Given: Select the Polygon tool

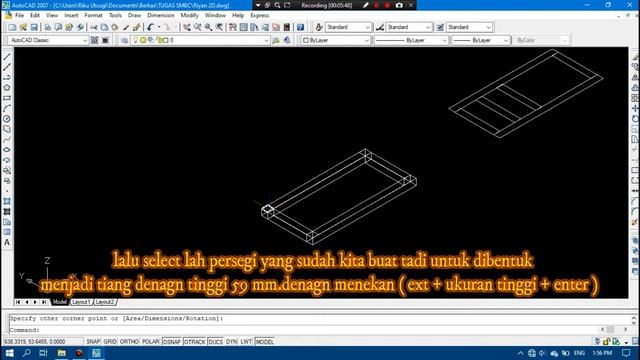Looking at the screenshot, I should coord(7,88).
